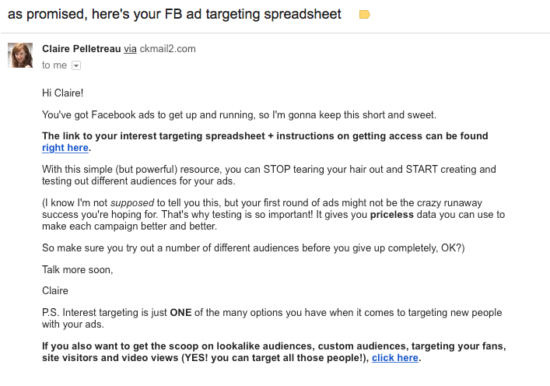550x386 pixels.
Task: Select sender name Claire Pelletreau
Action: click(81, 49)
